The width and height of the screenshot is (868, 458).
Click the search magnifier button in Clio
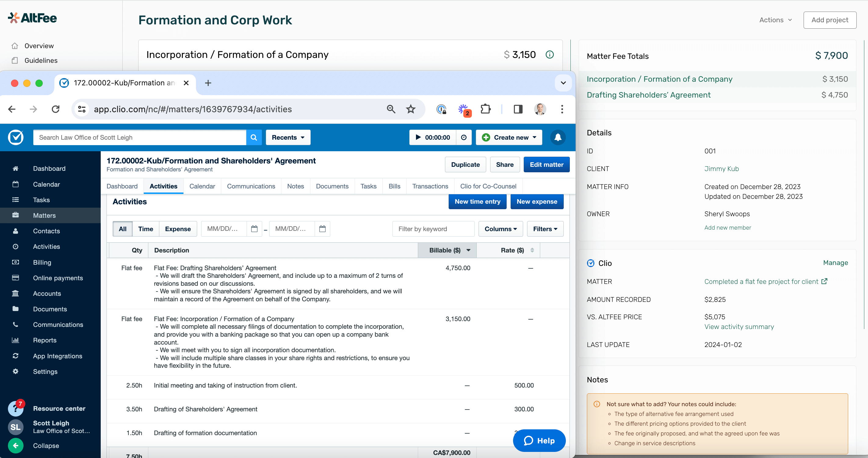coord(254,138)
